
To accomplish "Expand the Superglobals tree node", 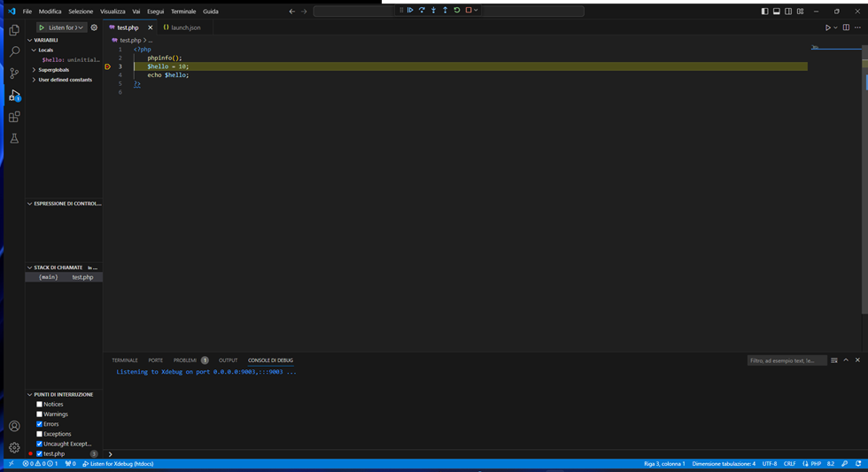I will [34, 70].
